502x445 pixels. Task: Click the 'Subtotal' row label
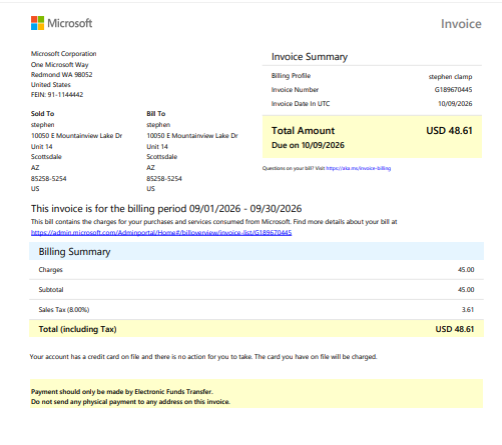51,290
